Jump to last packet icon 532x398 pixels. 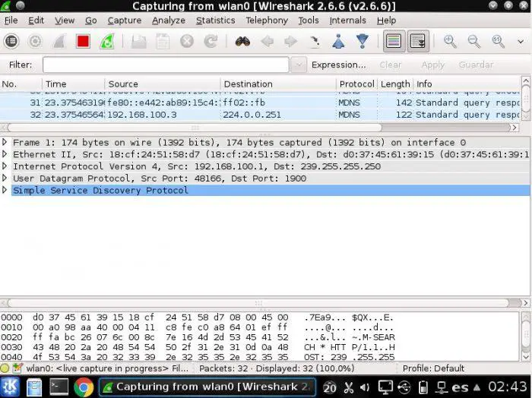pos(363,41)
